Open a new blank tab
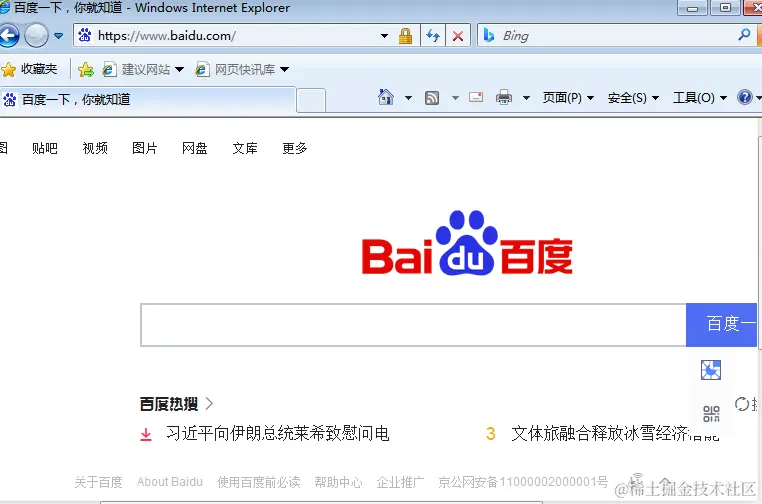 coord(311,101)
